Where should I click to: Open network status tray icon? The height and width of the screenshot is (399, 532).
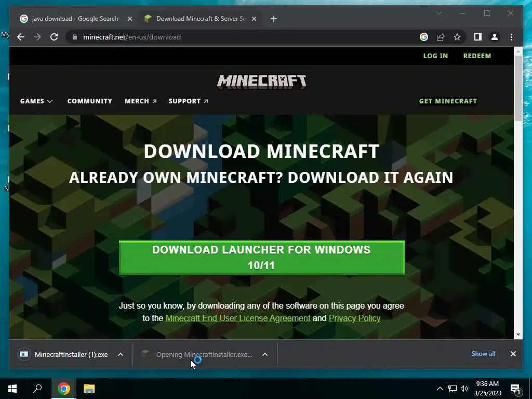453,389
